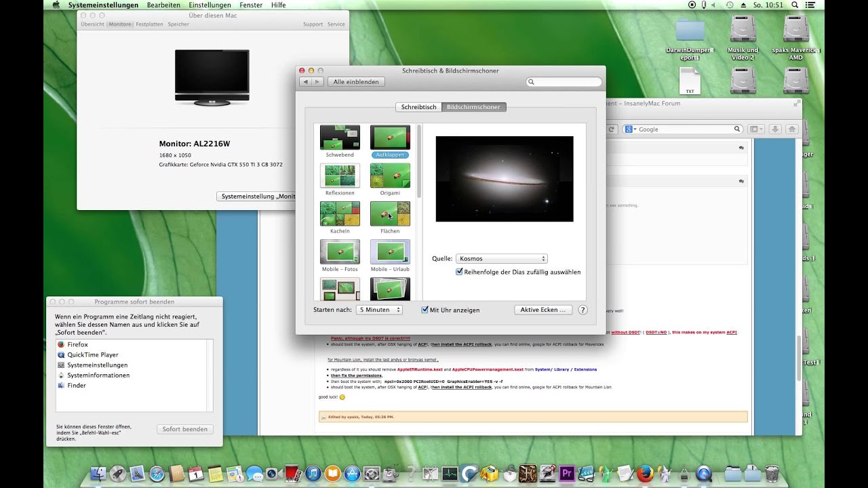This screenshot has width=868, height=488.
Task: Open the Bearbeiten menu
Action: (163, 5)
